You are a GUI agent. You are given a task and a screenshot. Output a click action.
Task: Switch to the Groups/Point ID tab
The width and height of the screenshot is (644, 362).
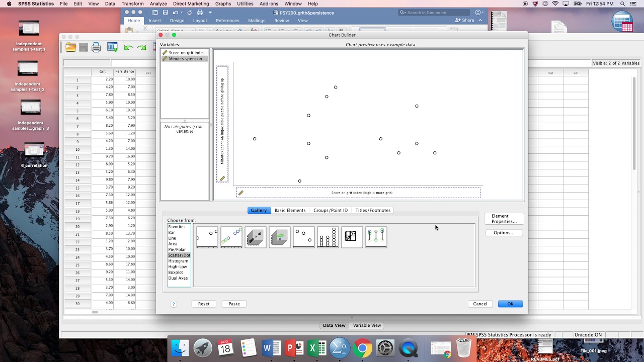tap(331, 210)
